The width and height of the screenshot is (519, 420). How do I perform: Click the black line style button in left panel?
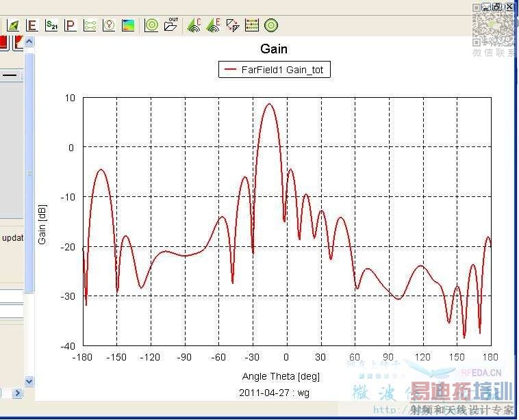click(x=10, y=75)
